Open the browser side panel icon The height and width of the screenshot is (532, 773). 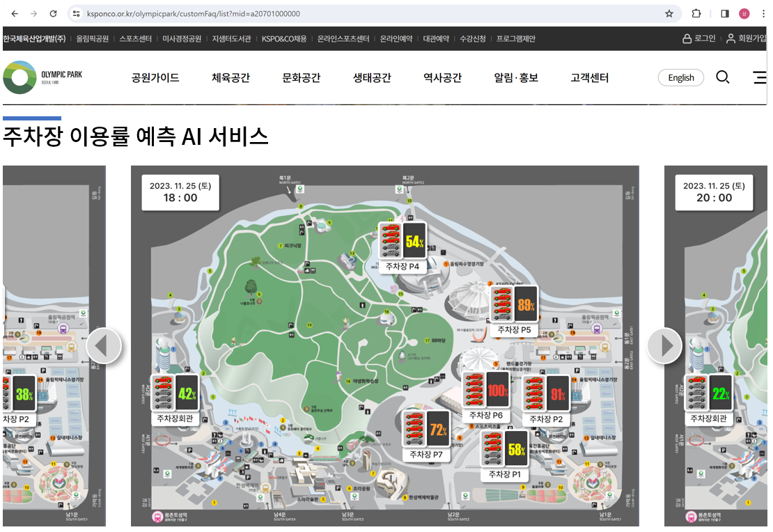pyautogui.click(x=725, y=13)
